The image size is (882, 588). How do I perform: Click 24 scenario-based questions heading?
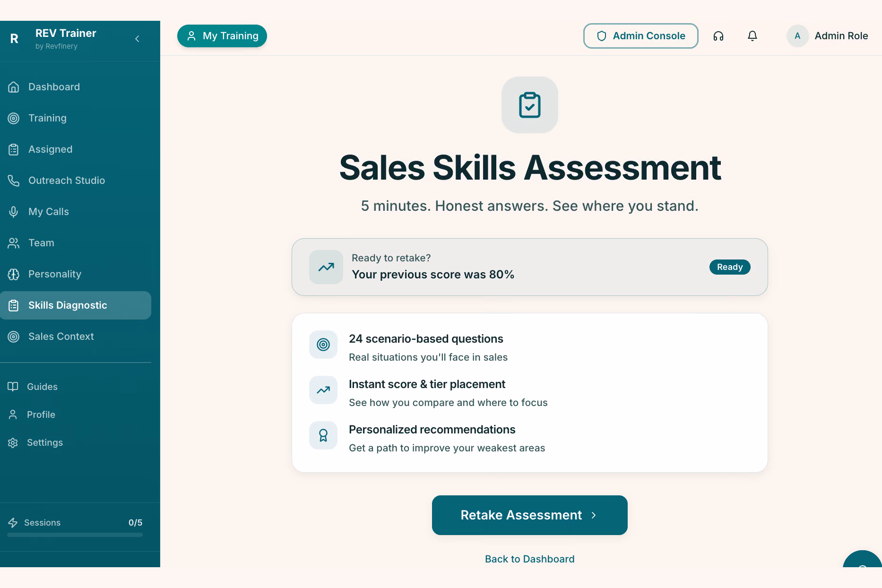point(426,339)
